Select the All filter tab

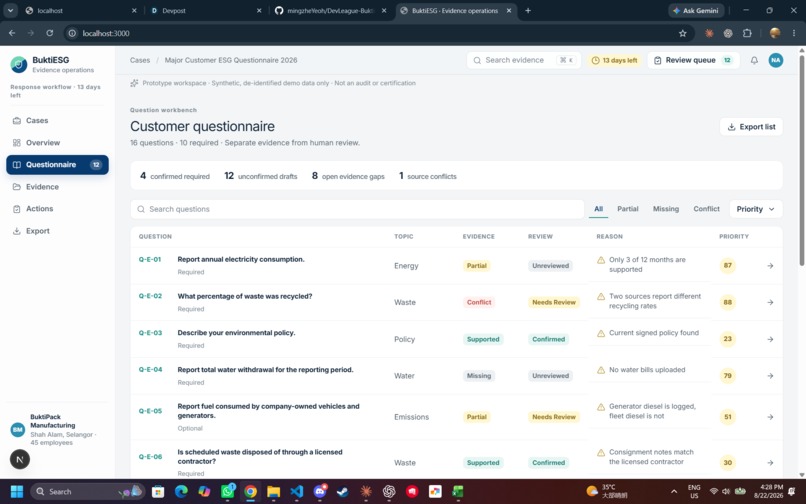(598, 209)
